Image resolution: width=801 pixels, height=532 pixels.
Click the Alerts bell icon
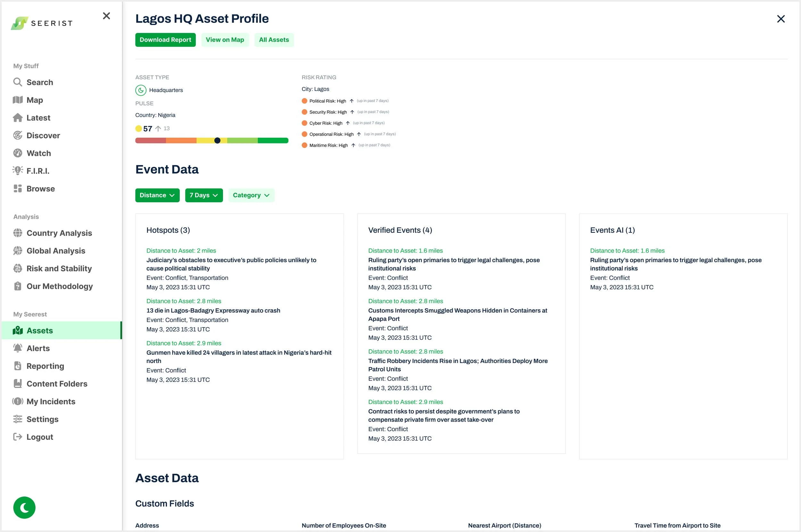18,348
